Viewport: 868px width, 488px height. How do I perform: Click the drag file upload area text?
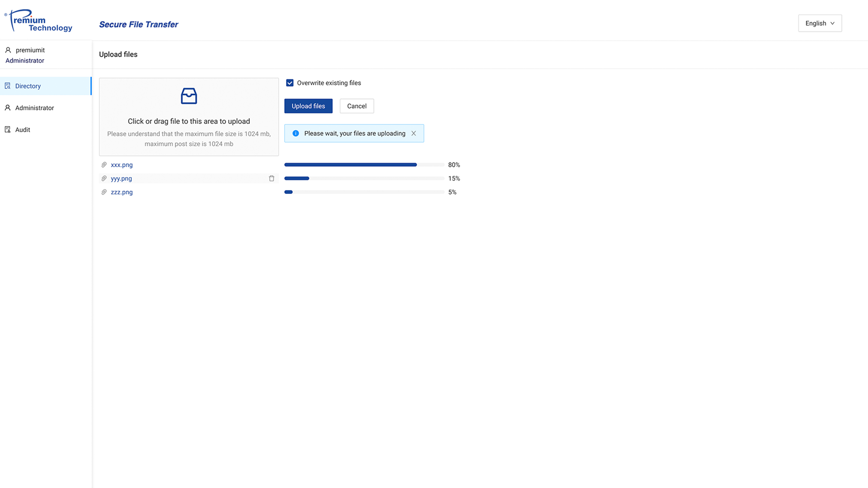click(189, 121)
